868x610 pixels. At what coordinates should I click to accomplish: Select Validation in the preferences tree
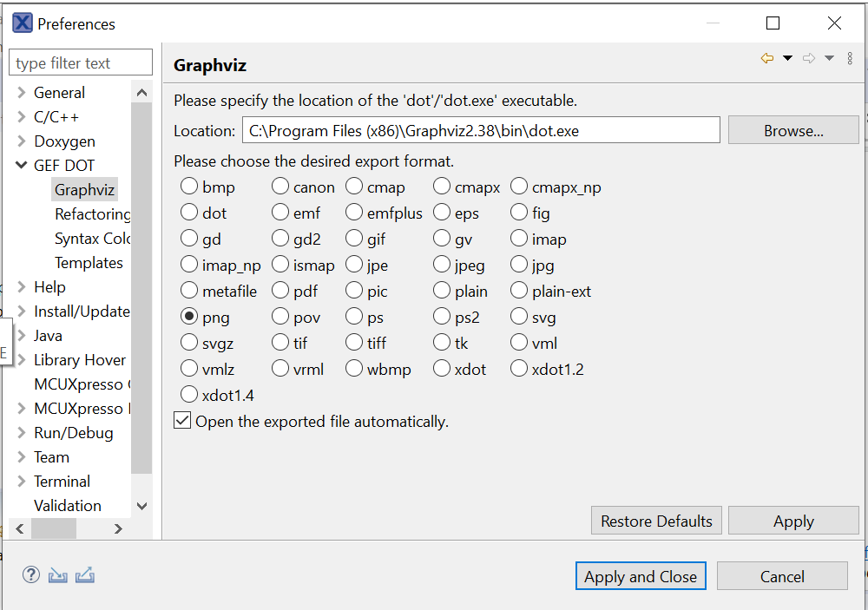(x=68, y=506)
